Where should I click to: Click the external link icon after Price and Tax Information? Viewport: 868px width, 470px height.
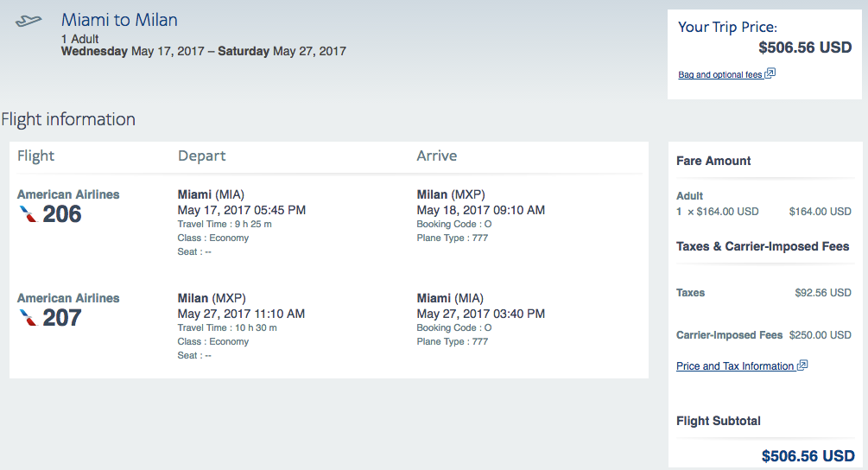[802, 365]
